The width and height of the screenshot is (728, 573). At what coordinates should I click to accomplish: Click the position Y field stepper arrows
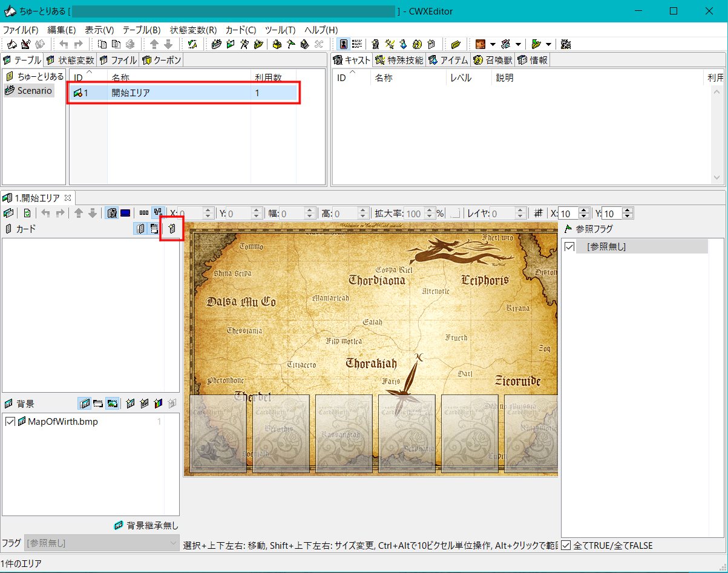[257, 213]
